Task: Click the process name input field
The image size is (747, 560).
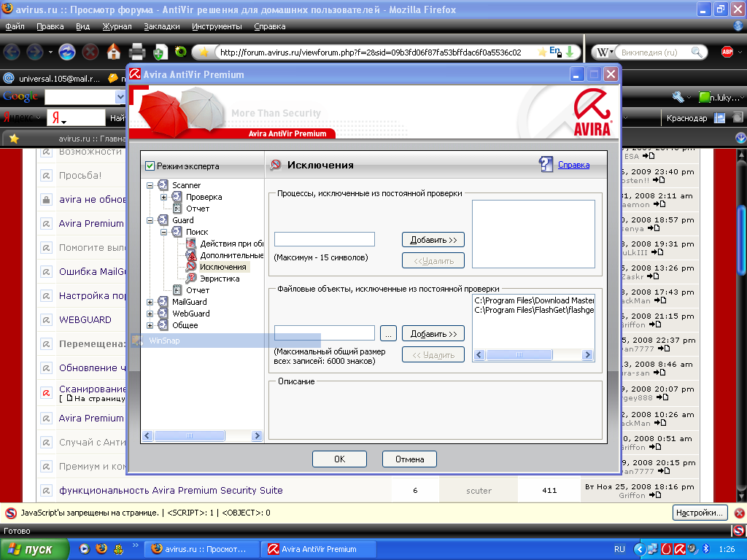Action: pos(325,239)
